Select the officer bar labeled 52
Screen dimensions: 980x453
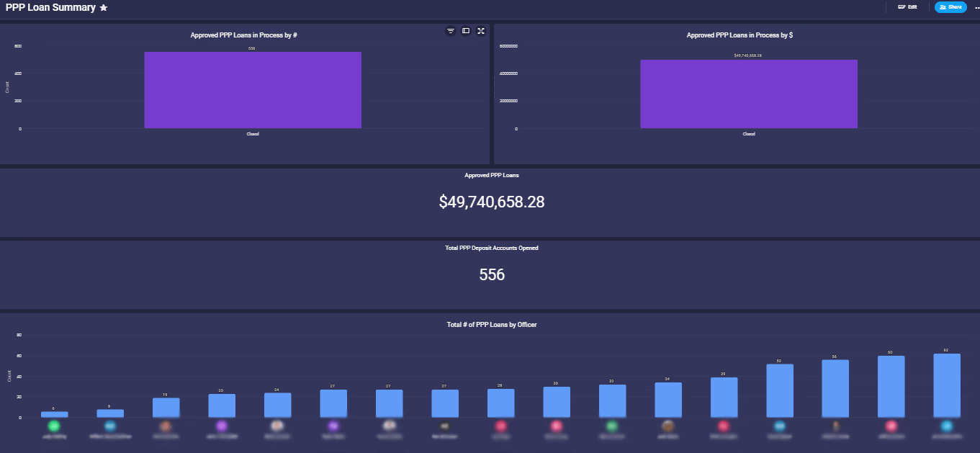(x=780, y=391)
